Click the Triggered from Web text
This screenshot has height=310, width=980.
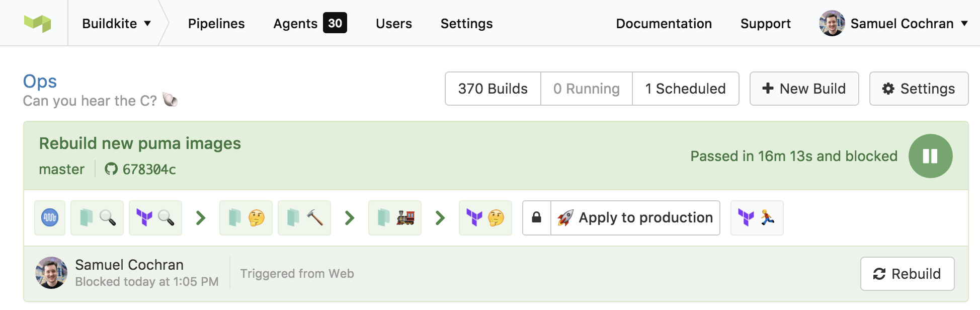[x=297, y=274]
